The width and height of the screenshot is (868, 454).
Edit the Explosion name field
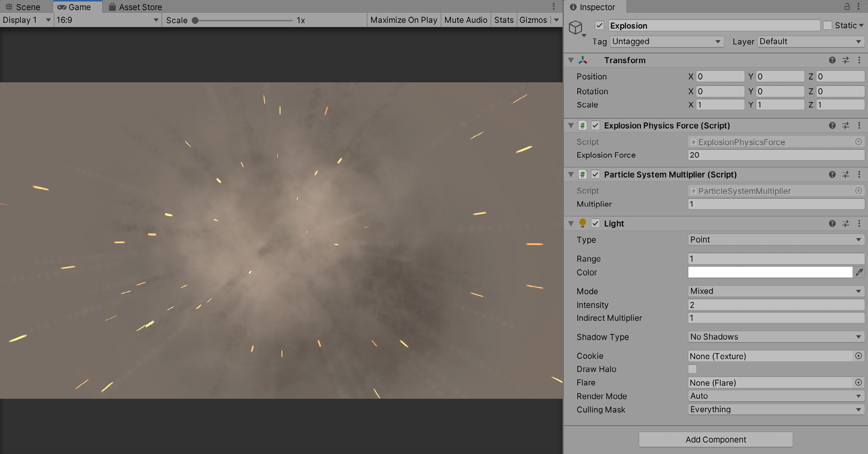point(714,26)
